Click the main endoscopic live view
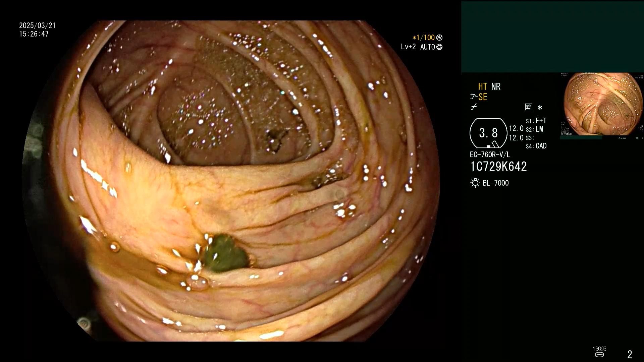 point(231,181)
